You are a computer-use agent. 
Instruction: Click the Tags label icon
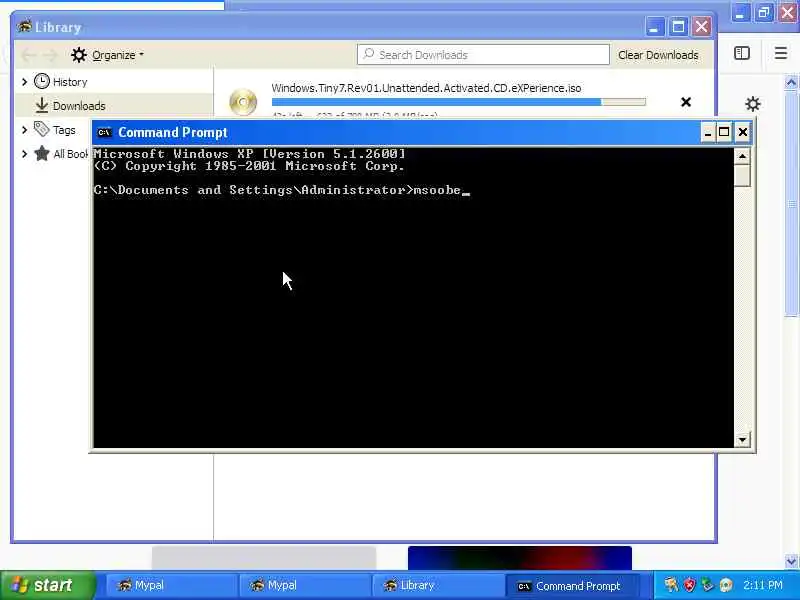coord(42,129)
